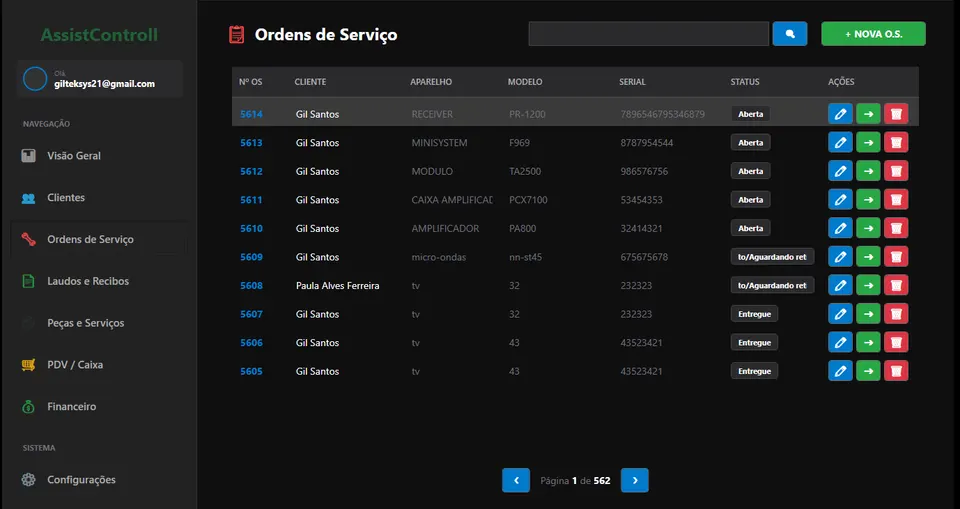Screen dimensions: 960x509
Task: Go to Clientes section
Action: pyautogui.click(x=99, y=197)
